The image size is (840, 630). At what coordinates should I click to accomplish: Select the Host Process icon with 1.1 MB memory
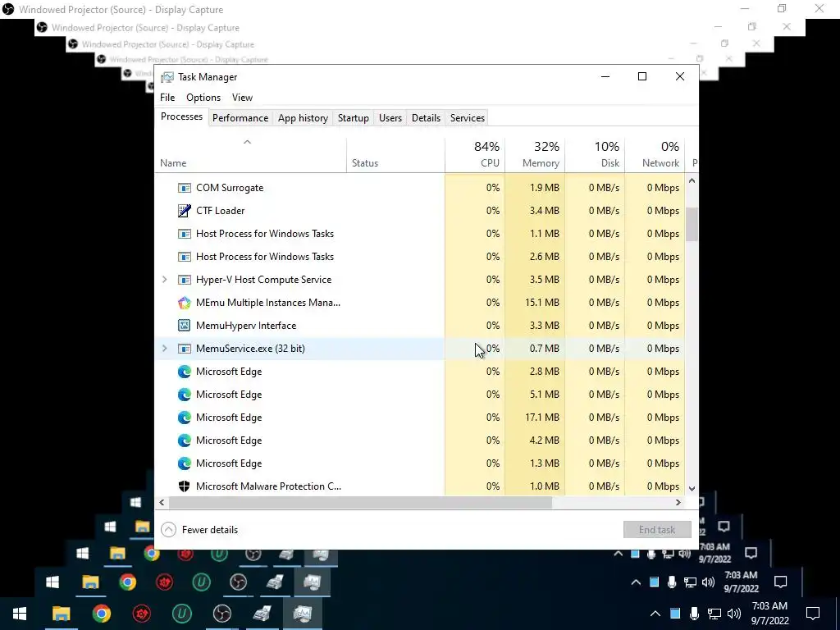click(x=185, y=234)
